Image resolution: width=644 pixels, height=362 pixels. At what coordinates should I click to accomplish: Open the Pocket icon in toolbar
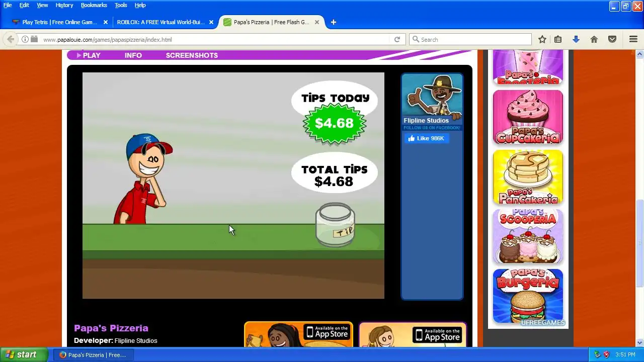click(x=612, y=39)
